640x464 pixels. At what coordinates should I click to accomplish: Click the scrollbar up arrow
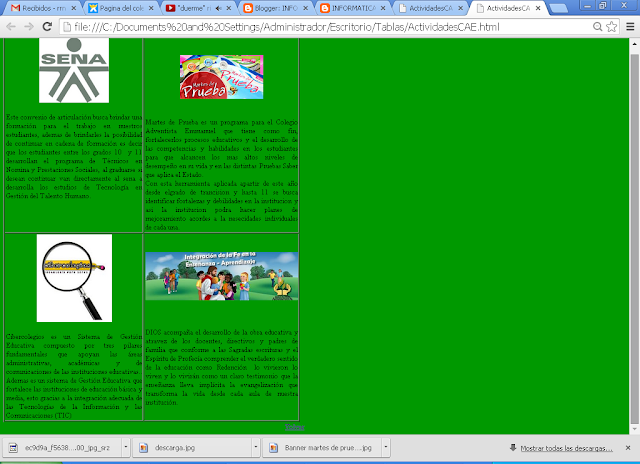coord(635,43)
